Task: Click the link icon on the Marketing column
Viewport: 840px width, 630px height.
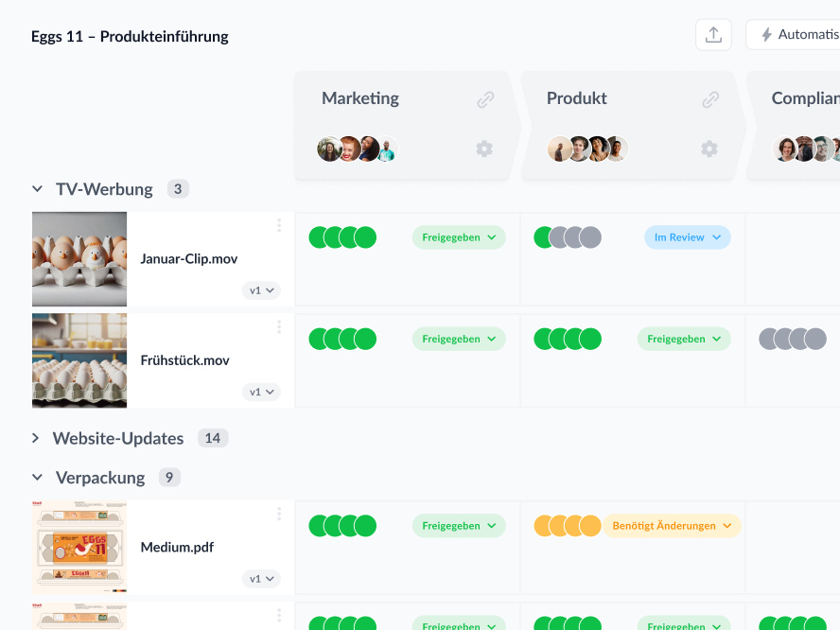Action: tap(485, 98)
